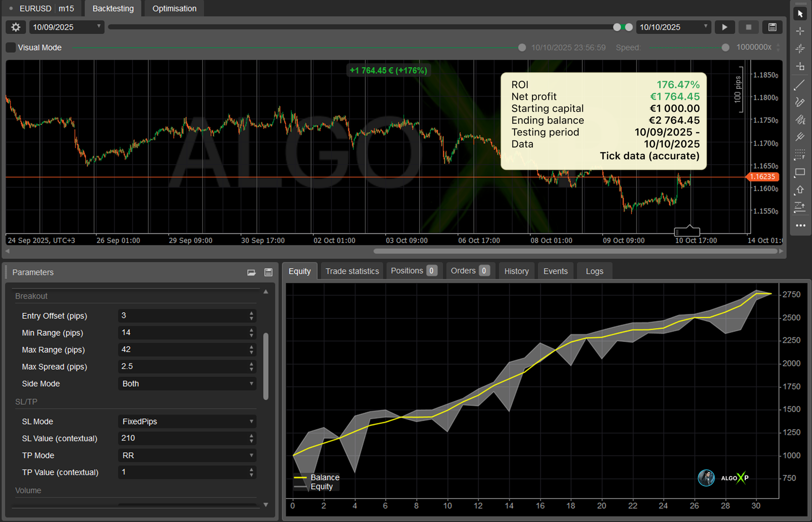
Task: Select the cursor pointer tool
Action: tap(800, 14)
